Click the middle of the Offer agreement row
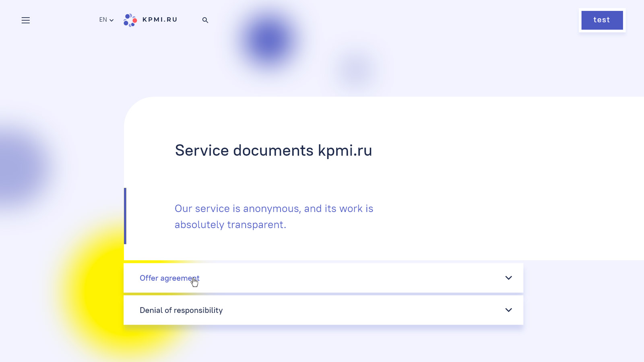Screen dimensions: 644x362 [x=323, y=278]
